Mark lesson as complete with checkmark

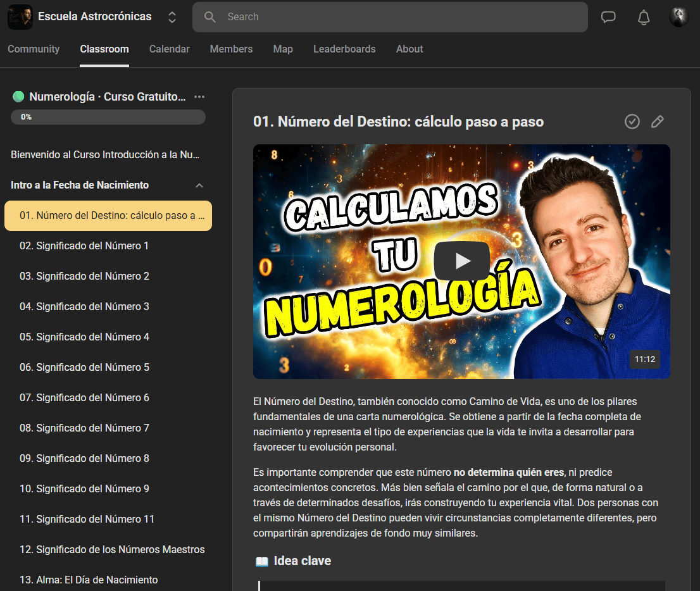[x=632, y=121]
